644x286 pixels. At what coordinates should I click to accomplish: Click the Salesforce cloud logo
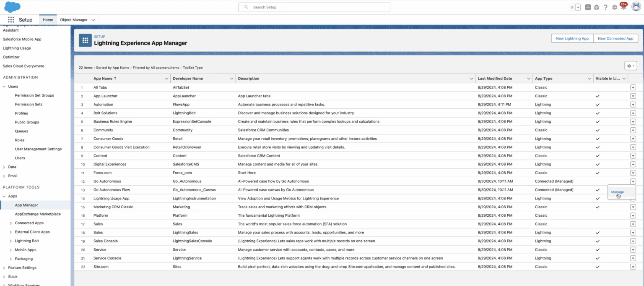(13, 7)
